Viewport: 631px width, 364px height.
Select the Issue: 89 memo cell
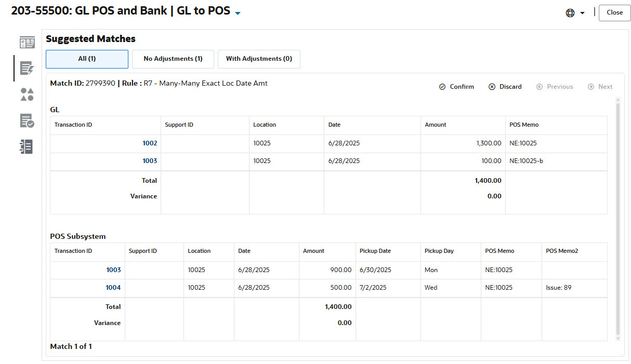click(x=574, y=288)
